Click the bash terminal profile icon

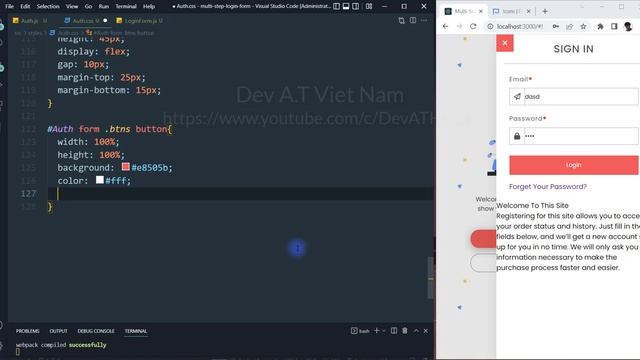[354, 331]
